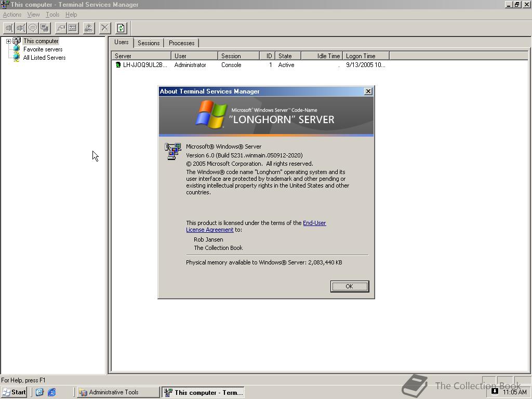
Task: Click the Favorite servers globe icon
Action: click(16, 49)
